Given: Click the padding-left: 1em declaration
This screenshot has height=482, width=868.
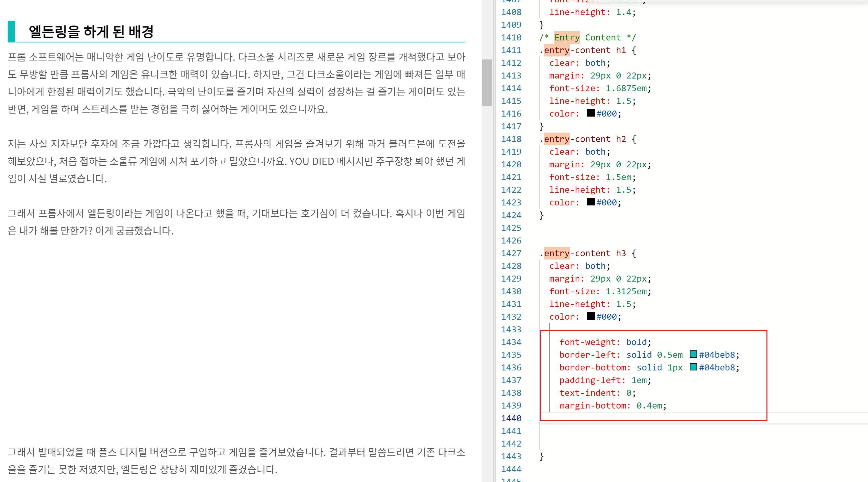Looking at the screenshot, I should [605, 380].
